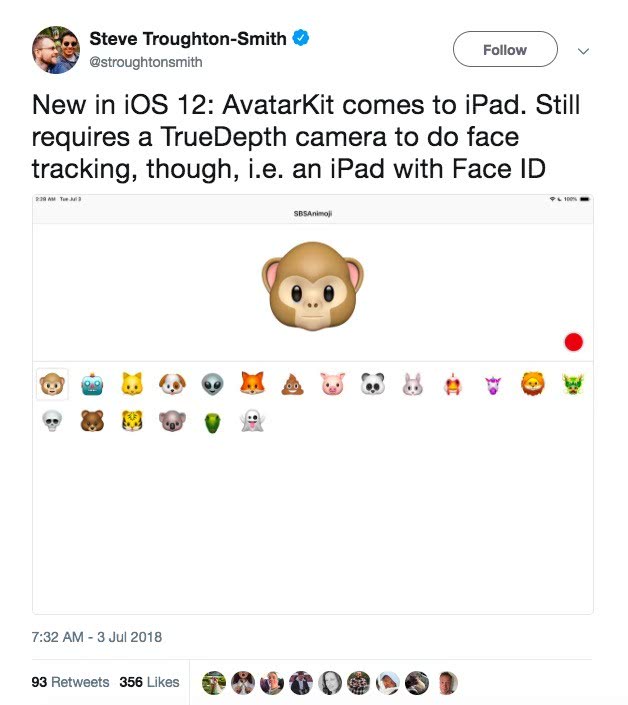Screen dimensions: 628x705
Task: Select the robot Animoji
Action: coord(92,383)
